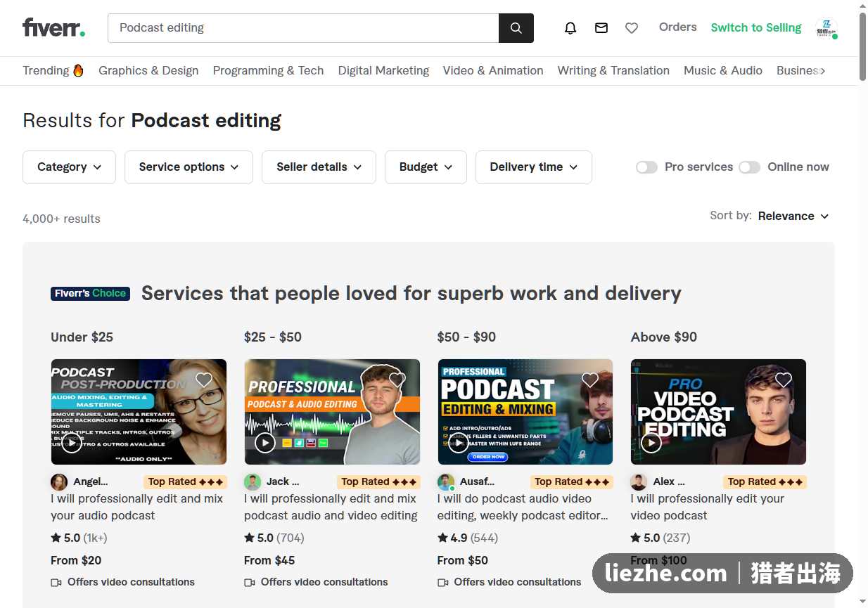Click Angel's seller avatar
Viewport: 868px width, 608px height.
tap(59, 482)
